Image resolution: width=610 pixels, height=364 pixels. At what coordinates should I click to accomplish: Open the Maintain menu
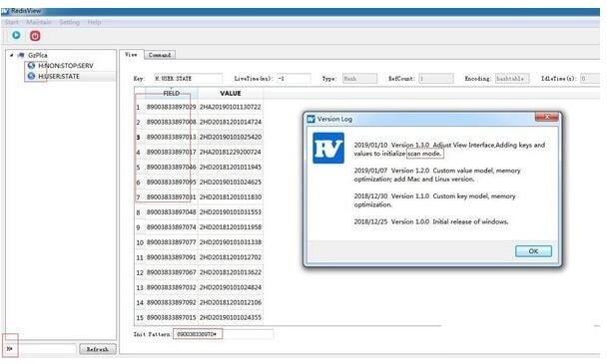click(x=39, y=22)
